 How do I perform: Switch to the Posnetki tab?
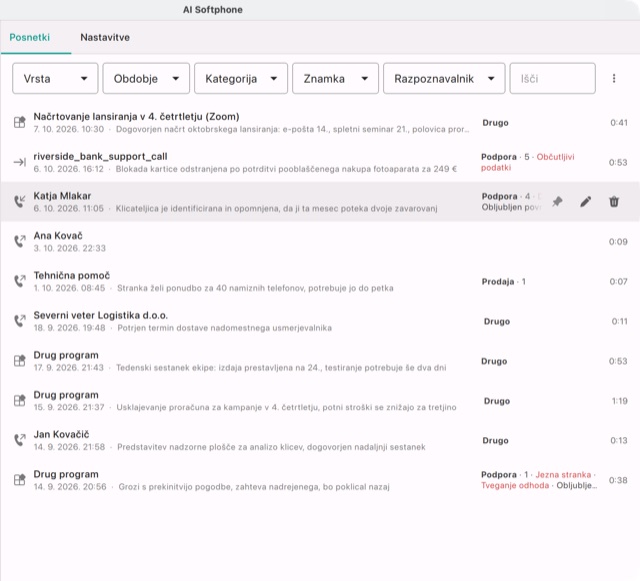point(29,37)
